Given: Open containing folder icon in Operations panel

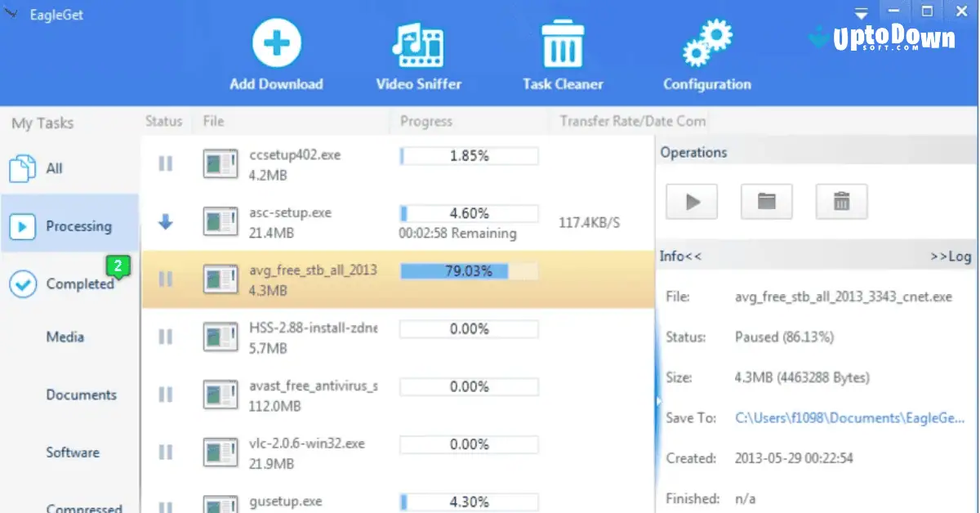Looking at the screenshot, I should 766,201.
